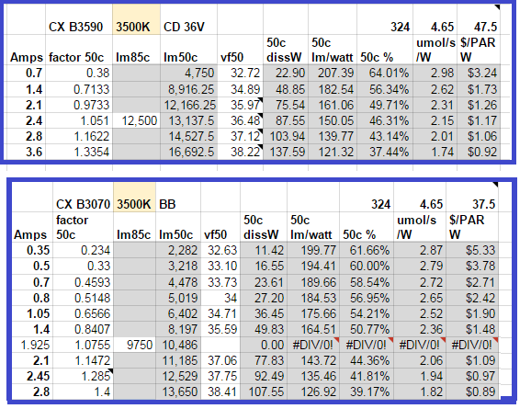Image resolution: width=531 pixels, height=420 pixels.
Task: Select the CD 36V cell
Action: [x=188, y=19]
